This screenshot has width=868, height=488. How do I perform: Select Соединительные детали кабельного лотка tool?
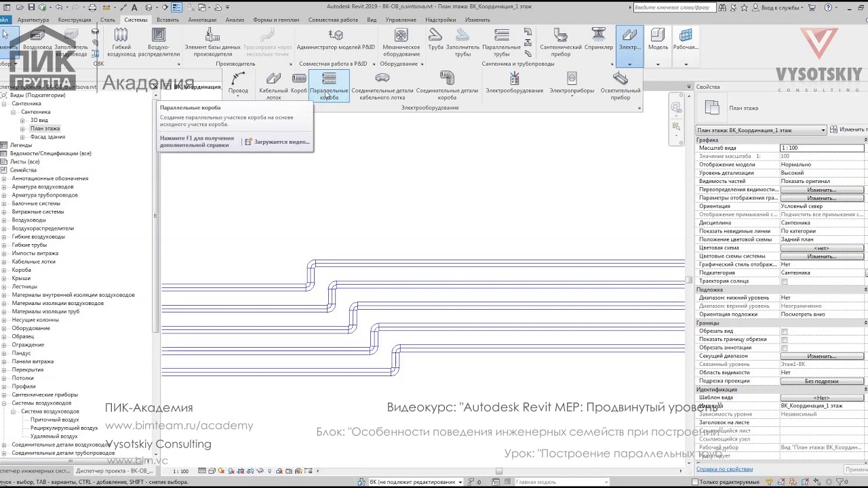[382, 86]
